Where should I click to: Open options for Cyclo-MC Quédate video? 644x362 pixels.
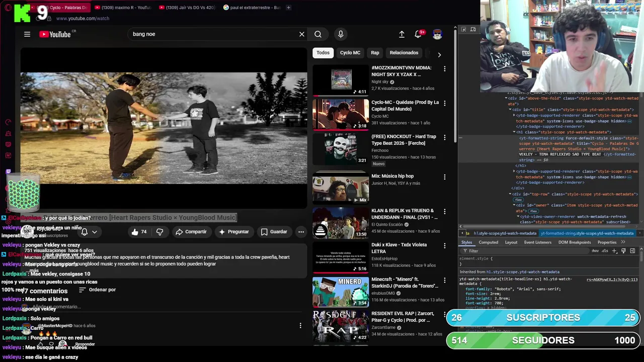pyautogui.click(x=444, y=103)
